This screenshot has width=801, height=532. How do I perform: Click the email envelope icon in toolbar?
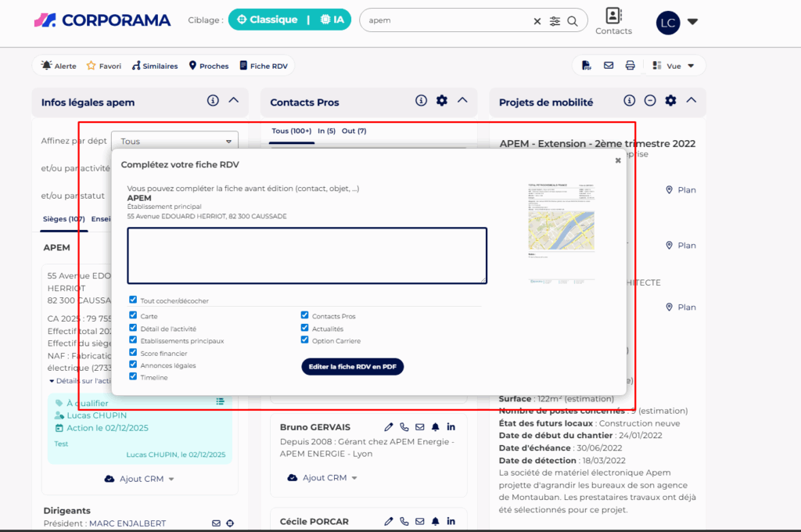(609, 66)
